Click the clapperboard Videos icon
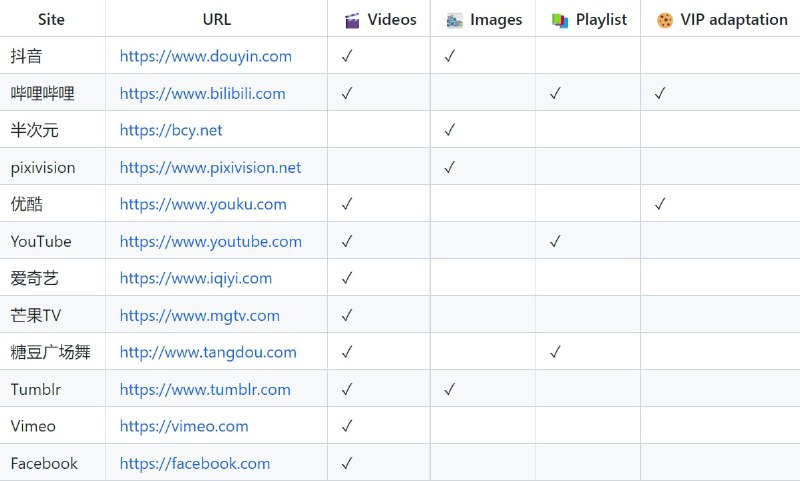 pyautogui.click(x=352, y=20)
